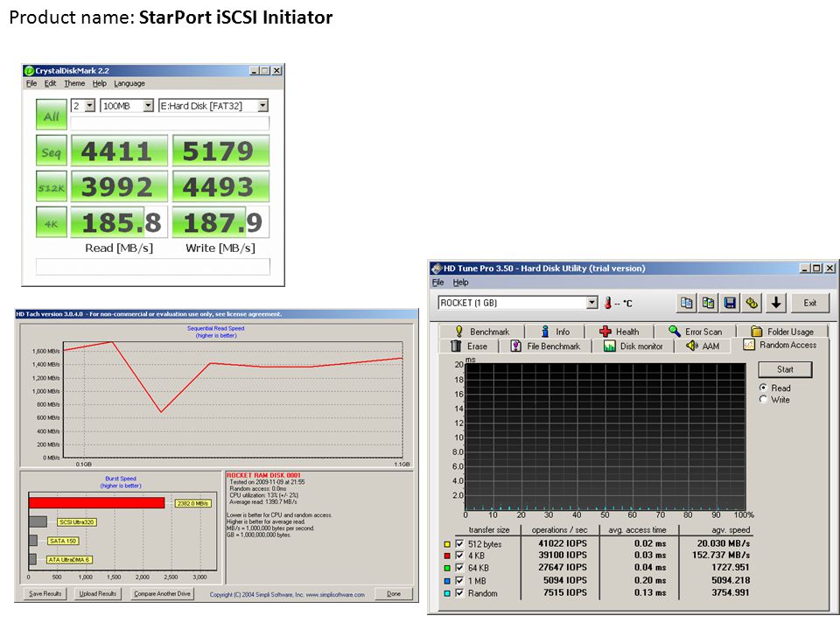The width and height of the screenshot is (840, 630).
Task: Click the copy screenshot icon in HD Tune
Action: tap(708, 304)
